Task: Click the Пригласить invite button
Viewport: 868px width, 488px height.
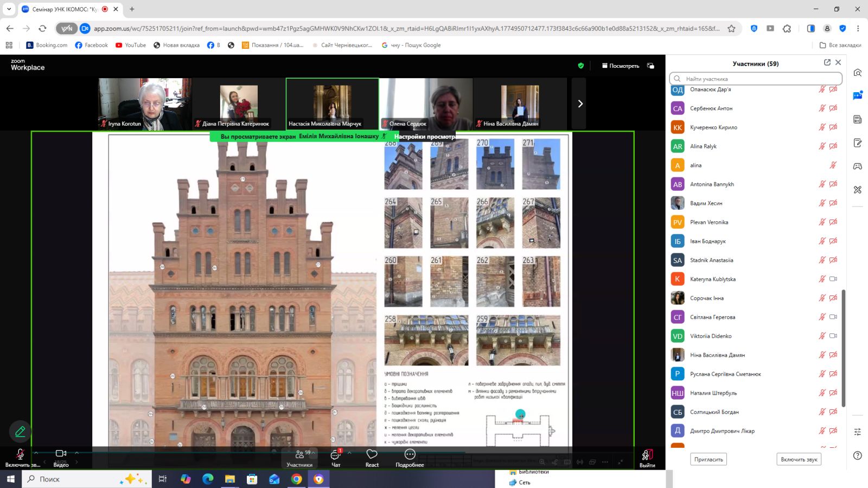Action: pyautogui.click(x=709, y=459)
